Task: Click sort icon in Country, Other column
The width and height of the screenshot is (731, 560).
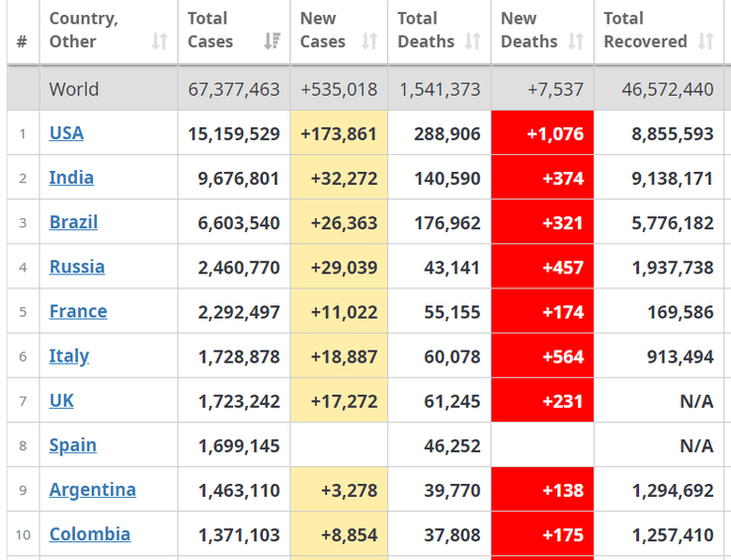Action: 160,41
